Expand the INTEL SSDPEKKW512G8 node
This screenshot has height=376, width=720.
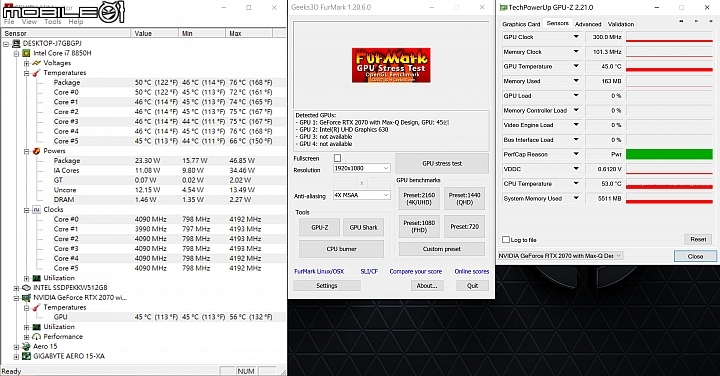click(17, 288)
